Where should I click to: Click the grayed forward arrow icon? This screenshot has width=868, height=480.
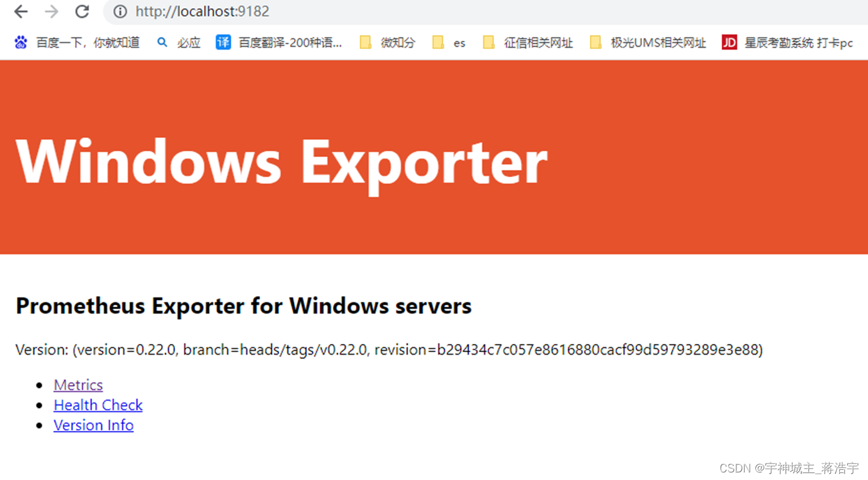[x=51, y=11]
